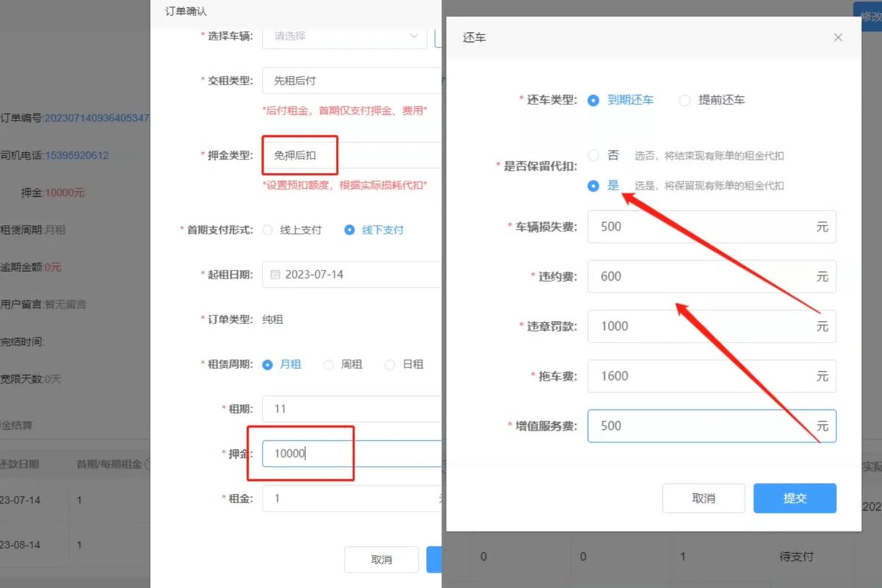Click the 待支付 status cell
The height and width of the screenshot is (588, 882).
[x=796, y=557]
